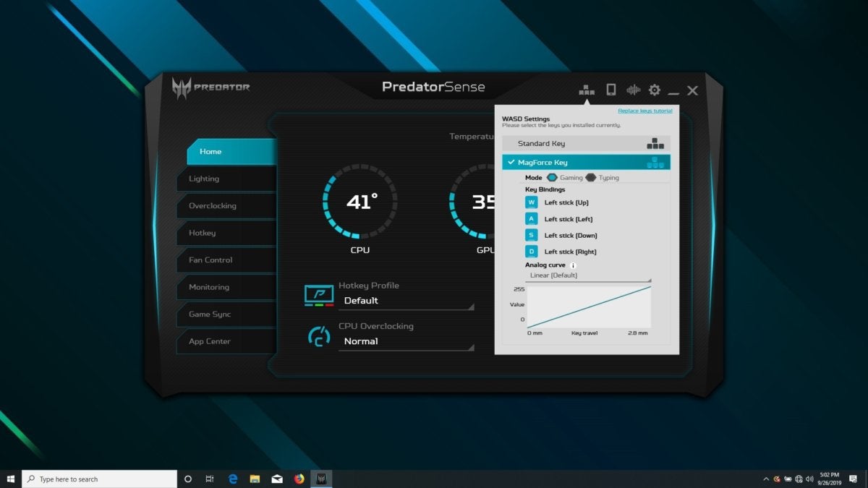This screenshot has width=868, height=488.
Task: Click the Left stick (Up) binding
Action: point(566,202)
